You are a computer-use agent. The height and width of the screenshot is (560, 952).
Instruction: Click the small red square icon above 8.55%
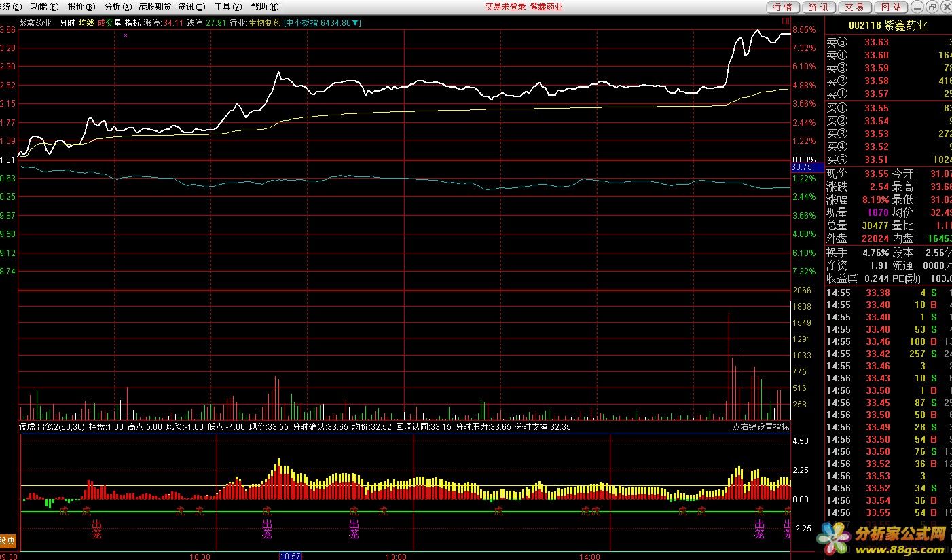click(x=786, y=22)
